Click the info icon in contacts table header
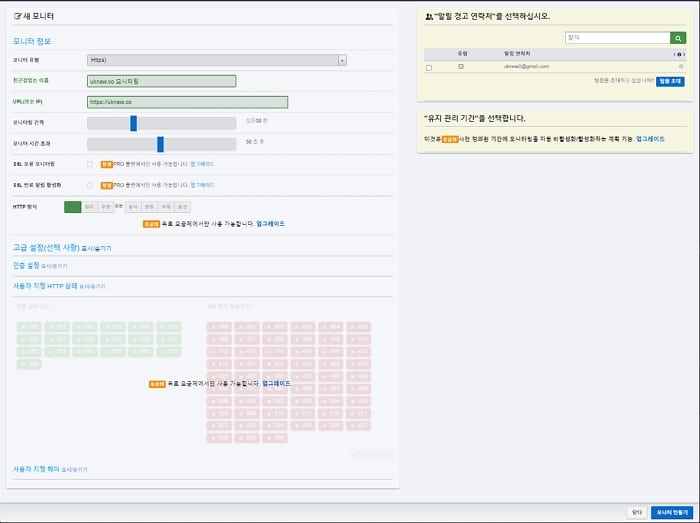Screen dimensions: 700x523 coord(679,54)
